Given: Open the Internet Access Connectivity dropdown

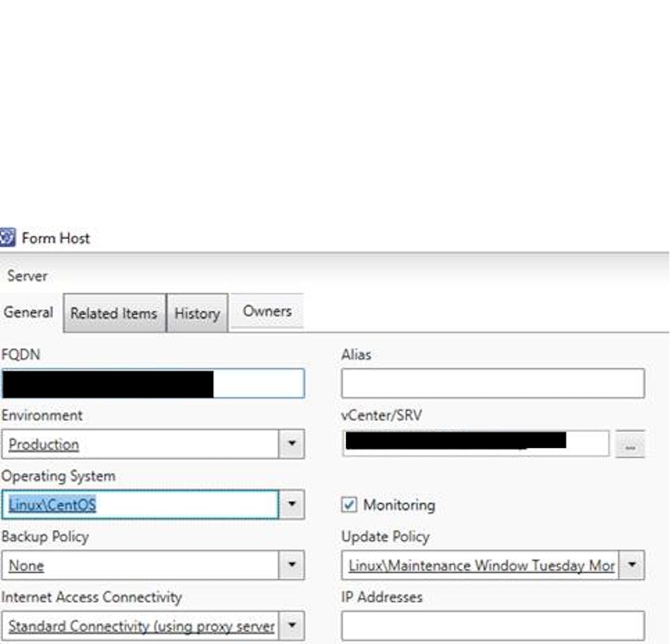Looking at the screenshot, I should [x=292, y=625].
